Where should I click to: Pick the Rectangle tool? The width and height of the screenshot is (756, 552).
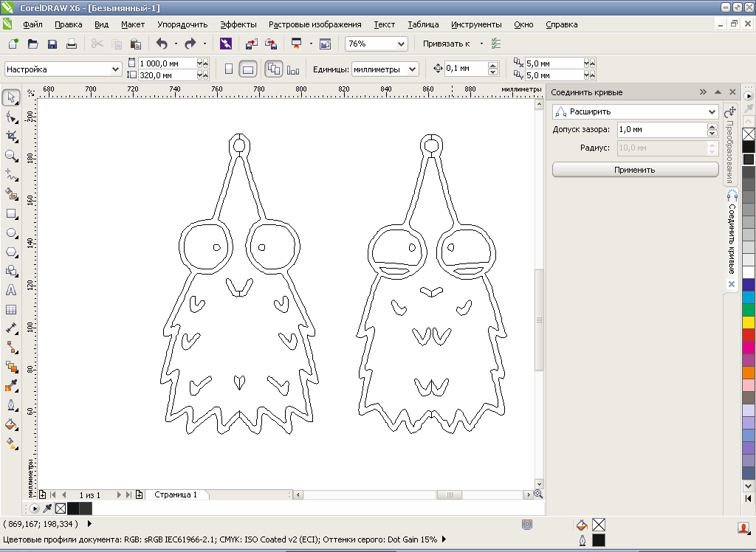coord(11,213)
